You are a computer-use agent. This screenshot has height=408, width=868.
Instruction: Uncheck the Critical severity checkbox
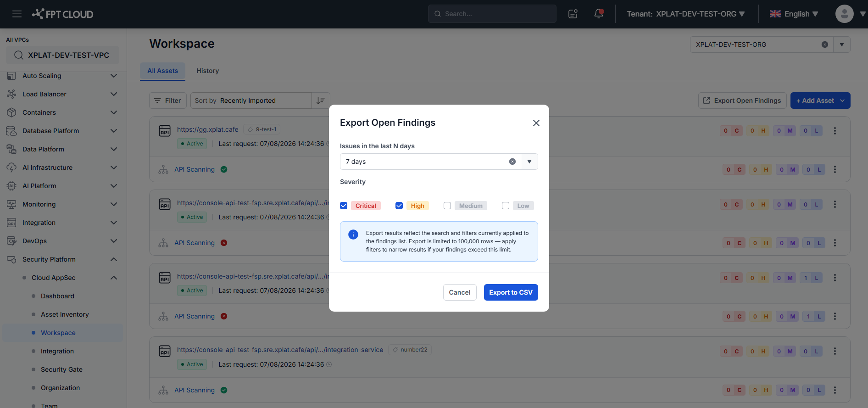point(344,206)
